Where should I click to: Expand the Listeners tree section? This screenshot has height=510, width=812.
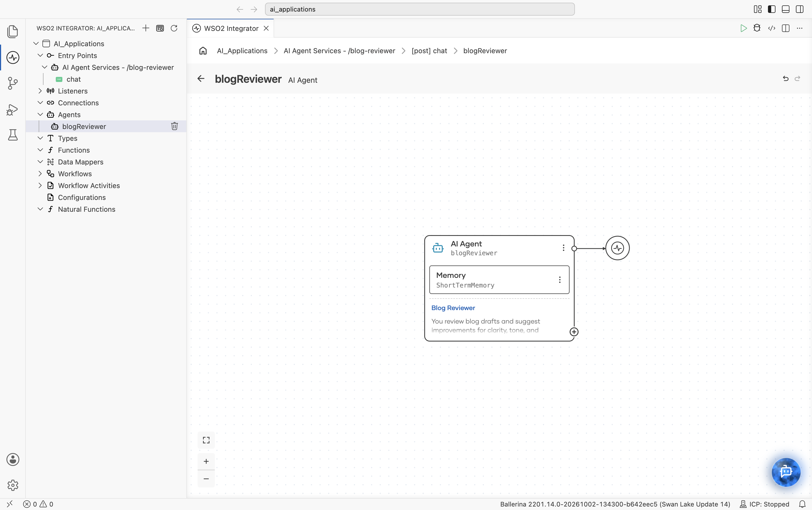click(40, 91)
